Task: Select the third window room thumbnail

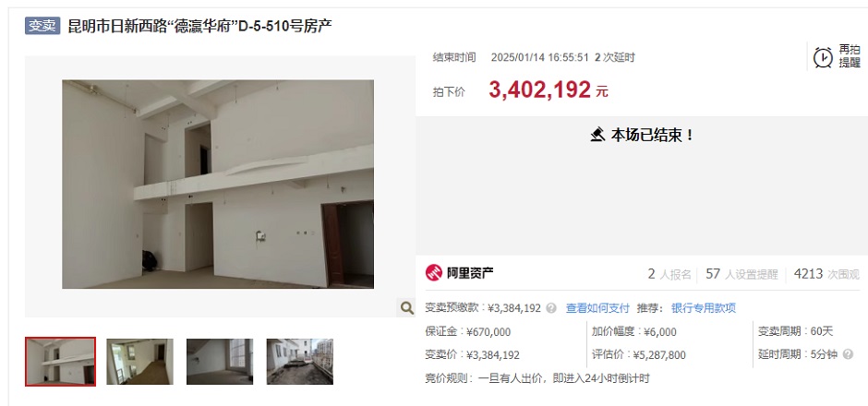Action: tap(220, 362)
